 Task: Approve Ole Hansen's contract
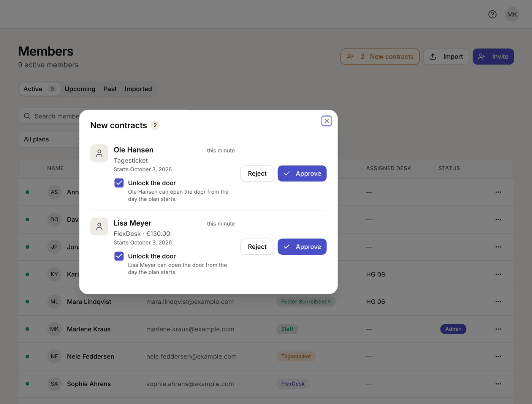[302, 174]
